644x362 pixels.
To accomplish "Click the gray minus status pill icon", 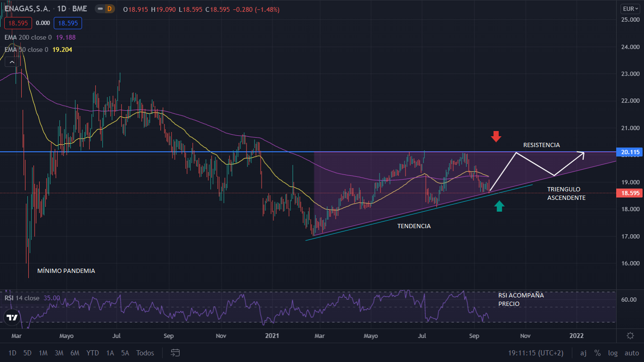I will click(x=99, y=9).
